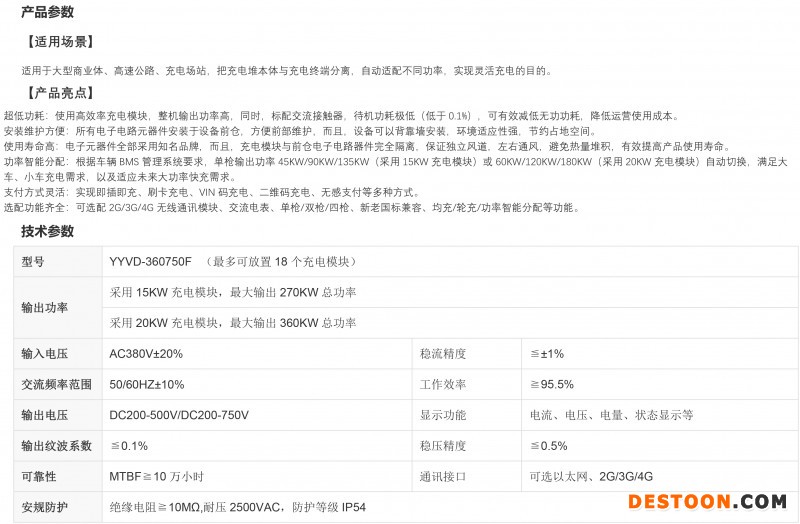Click the ≦0.1% ripple value
This screenshot has height=524, width=800.
point(130,445)
